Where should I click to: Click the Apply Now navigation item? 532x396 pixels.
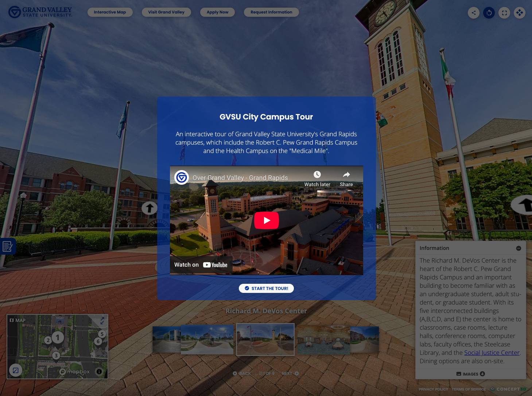tap(217, 12)
